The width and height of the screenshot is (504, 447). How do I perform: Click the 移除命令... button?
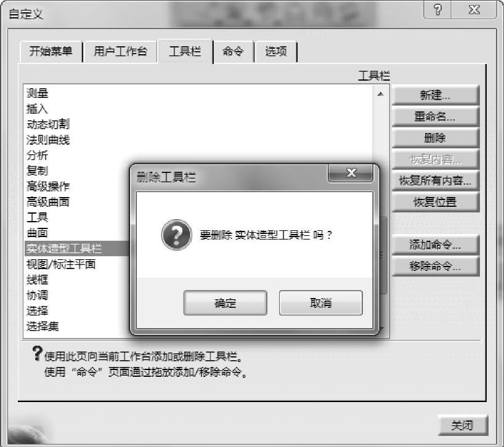click(435, 266)
